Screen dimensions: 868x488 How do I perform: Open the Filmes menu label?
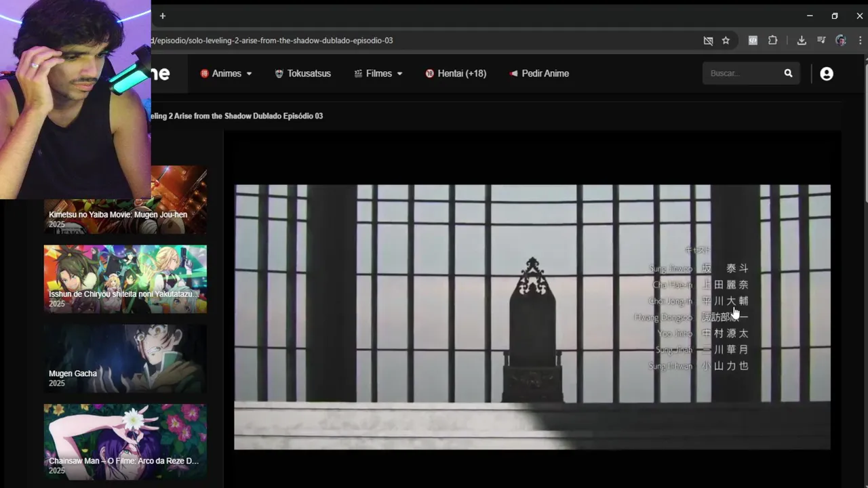click(x=379, y=73)
